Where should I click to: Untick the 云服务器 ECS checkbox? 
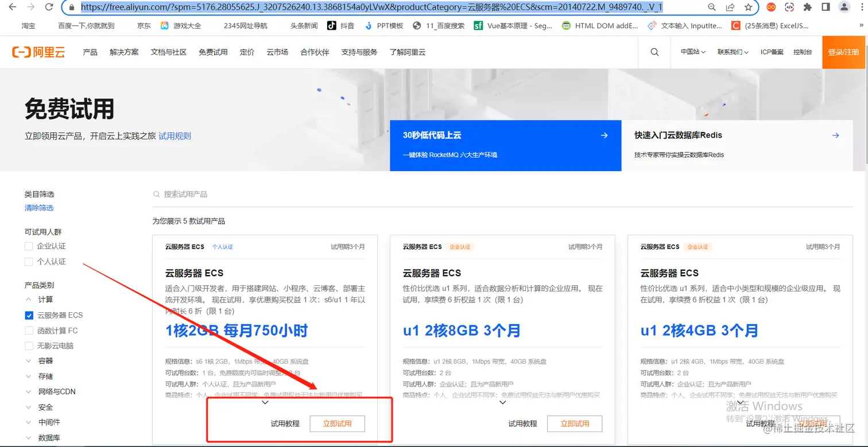[x=29, y=315]
